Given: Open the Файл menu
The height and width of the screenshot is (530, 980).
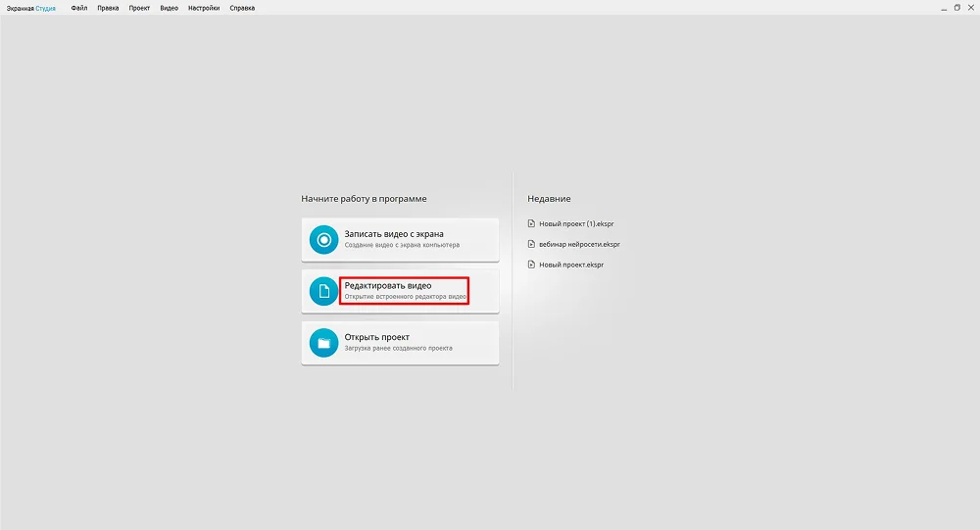Looking at the screenshot, I should [79, 8].
